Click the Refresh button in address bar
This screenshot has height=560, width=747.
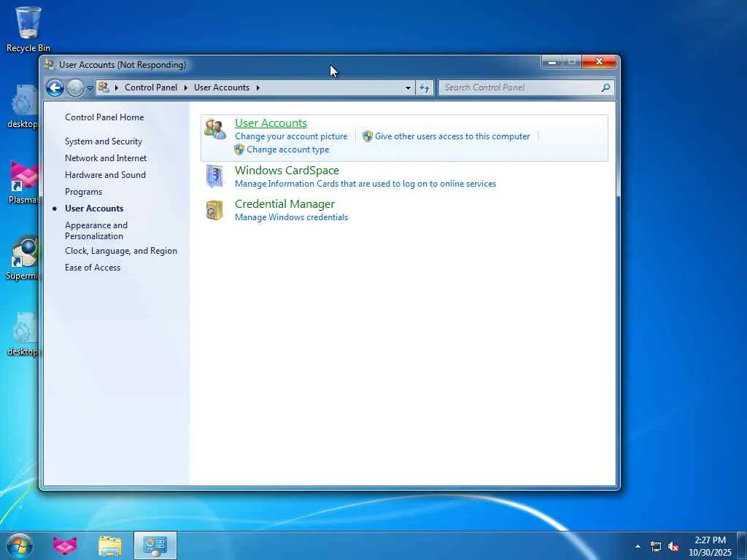click(425, 87)
